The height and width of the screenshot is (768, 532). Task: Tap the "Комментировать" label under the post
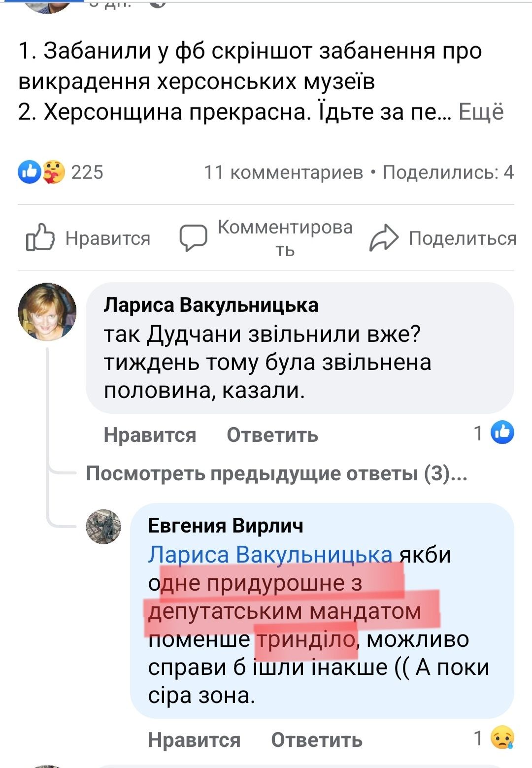click(x=285, y=238)
